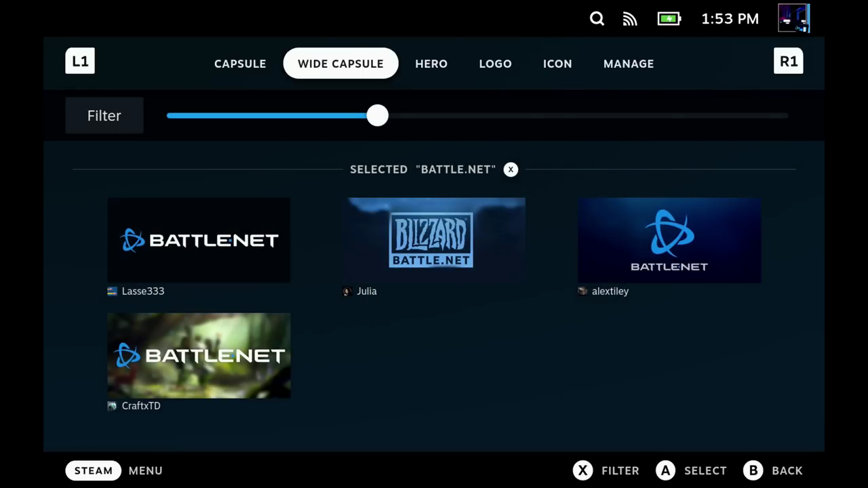Click the wireless signal status icon
This screenshot has width=868, height=488.
coord(630,19)
